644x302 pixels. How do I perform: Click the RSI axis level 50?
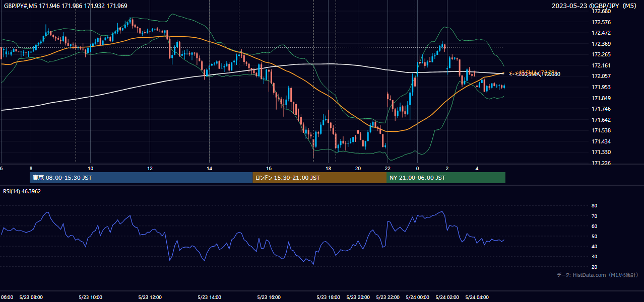595,236
